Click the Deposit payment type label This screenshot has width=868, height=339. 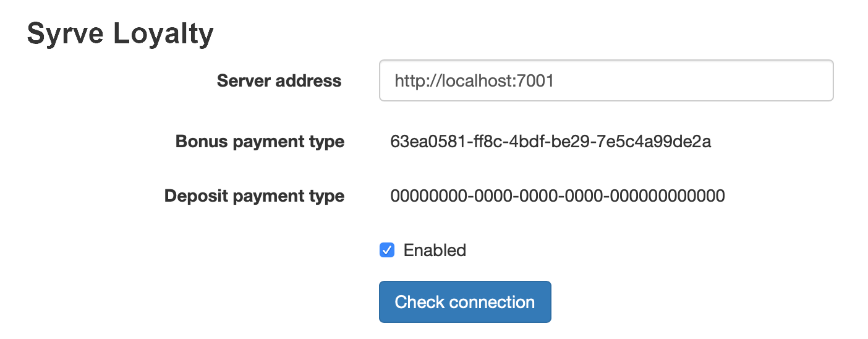tap(254, 196)
